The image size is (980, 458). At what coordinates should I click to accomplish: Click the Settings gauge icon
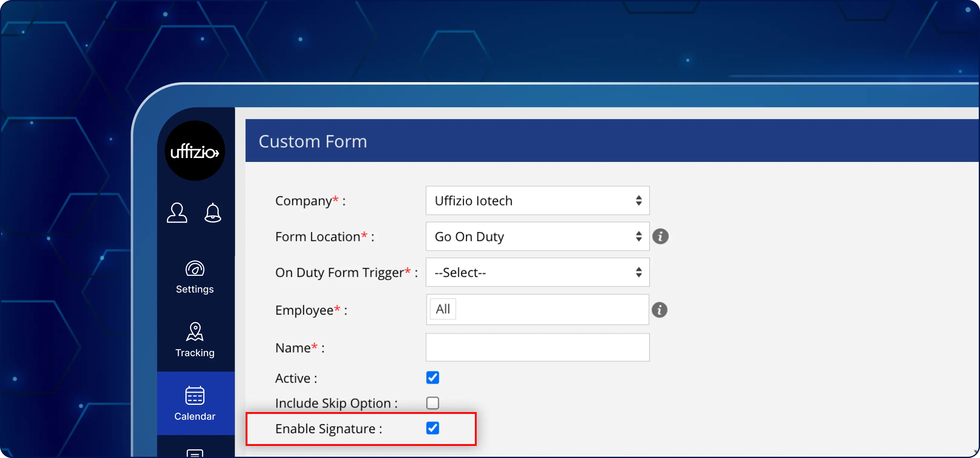coord(195,269)
